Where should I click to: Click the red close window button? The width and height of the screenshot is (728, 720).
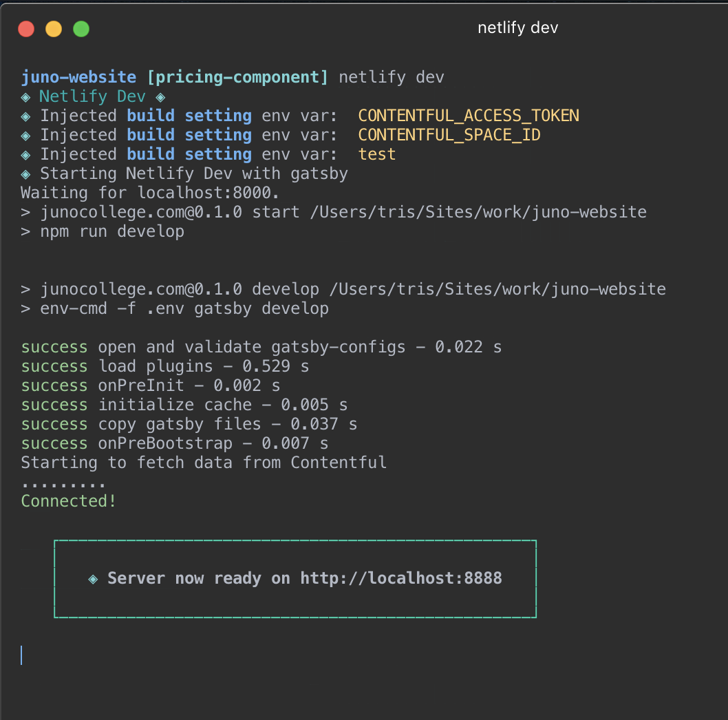[26, 29]
